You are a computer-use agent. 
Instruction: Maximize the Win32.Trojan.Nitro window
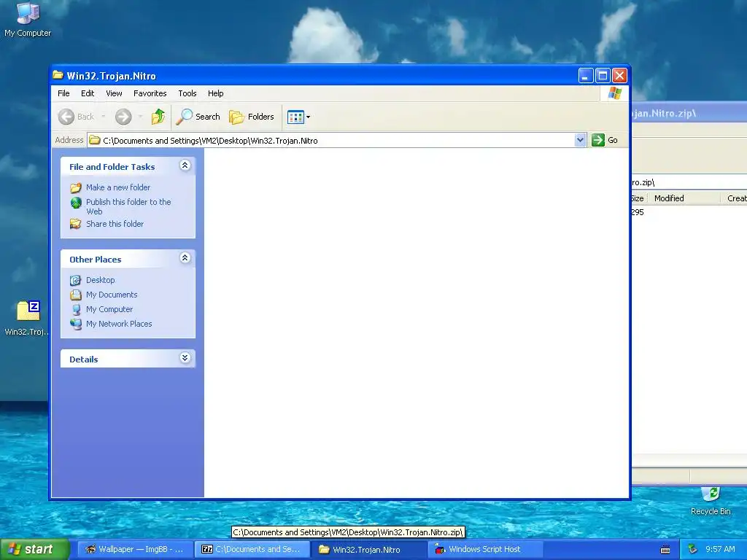tap(603, 76)
